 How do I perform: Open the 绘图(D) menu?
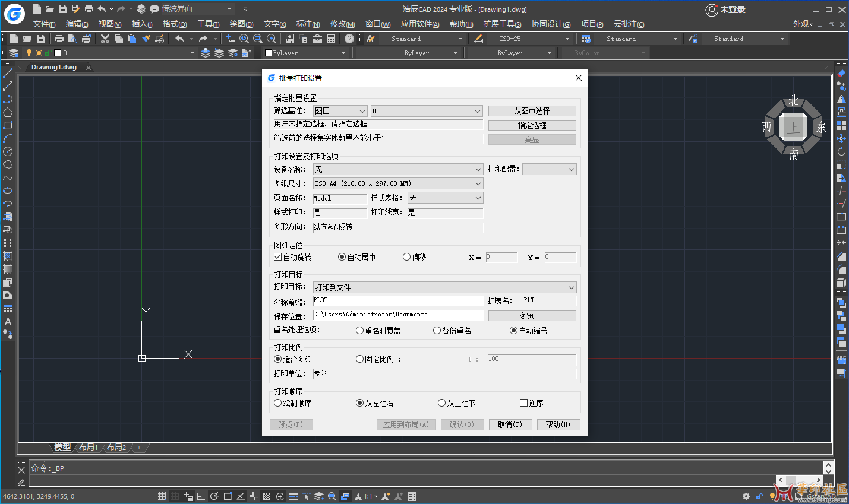click(241, 24)
